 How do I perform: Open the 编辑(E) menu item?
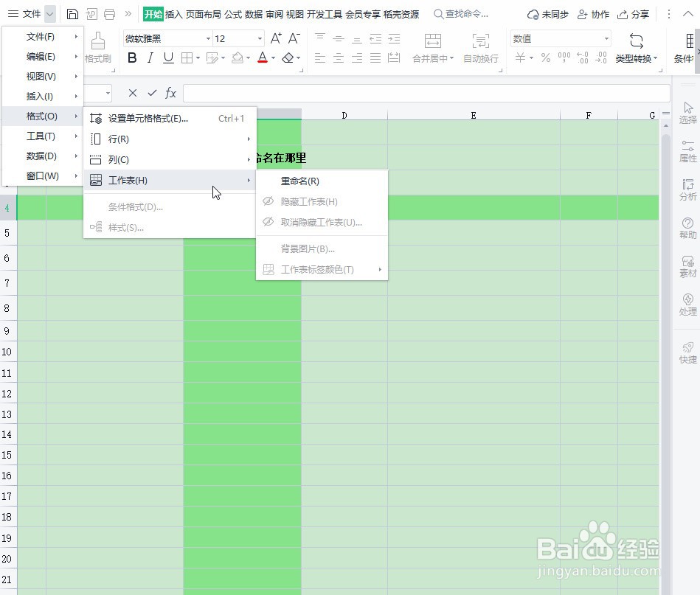(x=43, y=56)
